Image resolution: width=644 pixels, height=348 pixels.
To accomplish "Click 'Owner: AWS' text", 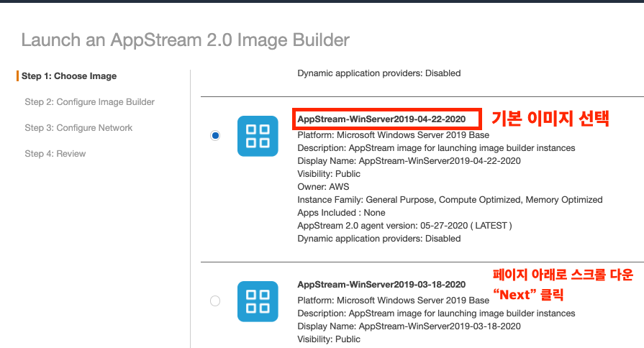I will pyautogui.click(x=323, y=187).
